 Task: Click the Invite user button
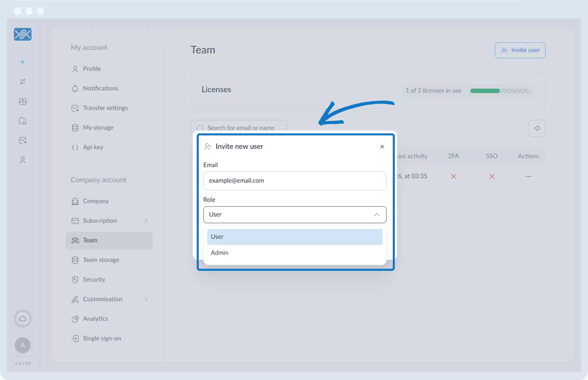pos(520,50)
